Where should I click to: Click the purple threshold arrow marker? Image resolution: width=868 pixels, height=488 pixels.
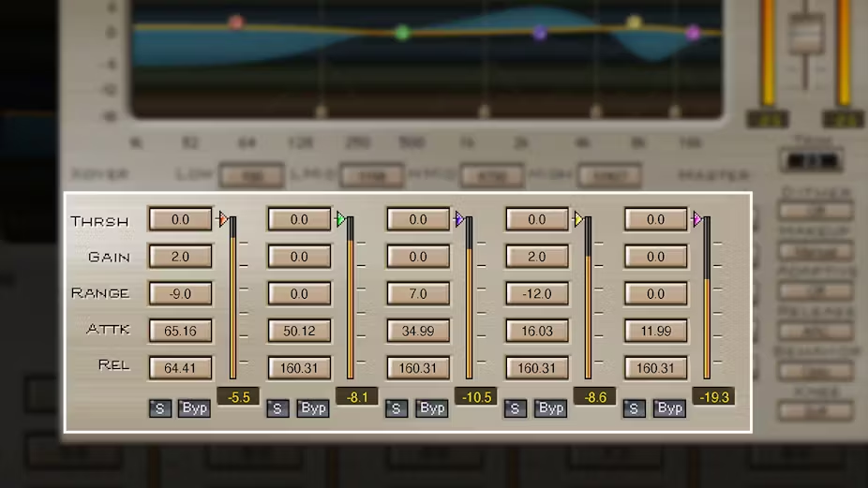[x=459, y=219]
